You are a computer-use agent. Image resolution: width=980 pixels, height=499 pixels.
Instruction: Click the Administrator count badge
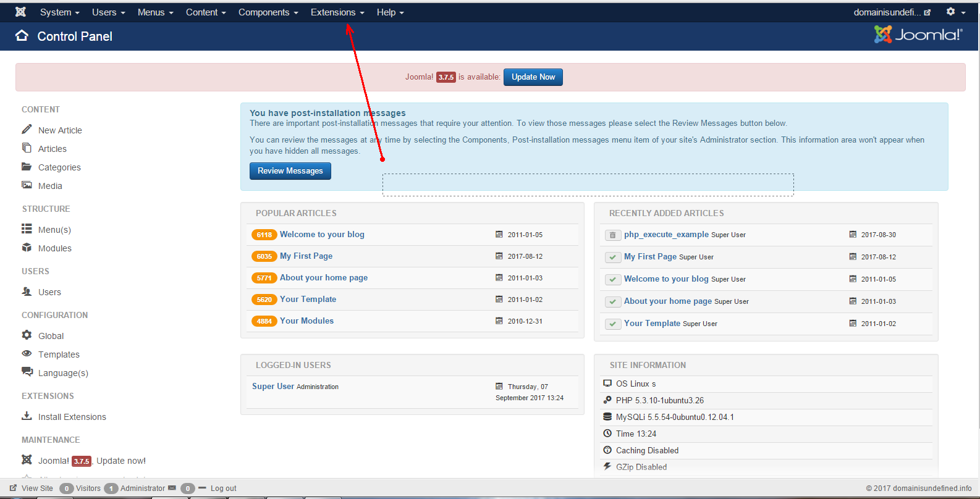[111, 489]
